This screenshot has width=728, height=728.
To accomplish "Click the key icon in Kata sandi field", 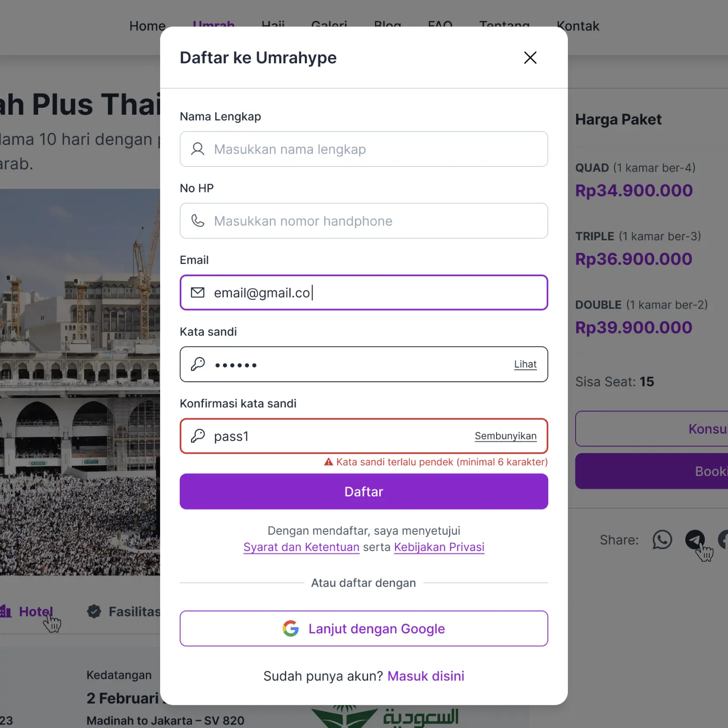I will tap(197, 364).
